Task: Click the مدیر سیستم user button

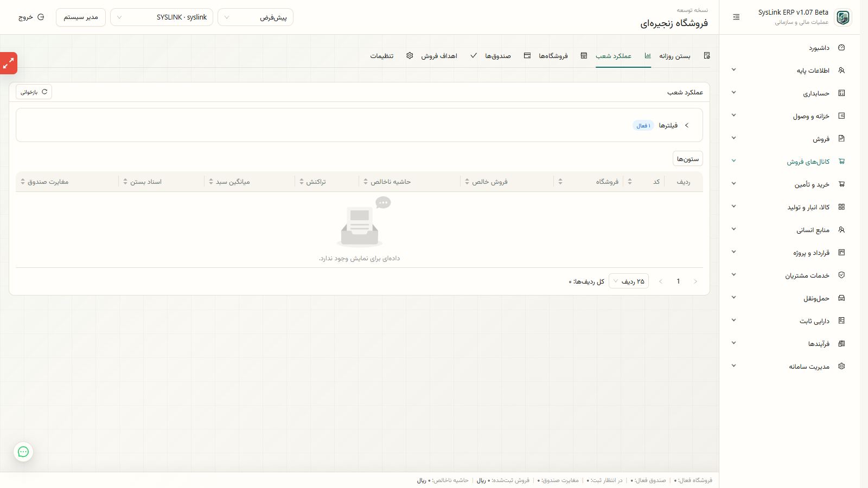Action: pyautogui.click(x=81, y=17)
